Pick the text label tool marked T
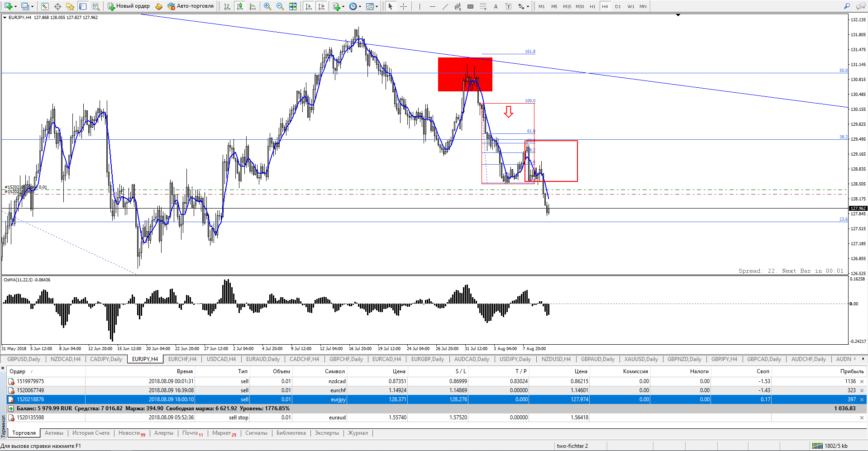The height and width of the screenshot is (451, 868). (508, 6)
